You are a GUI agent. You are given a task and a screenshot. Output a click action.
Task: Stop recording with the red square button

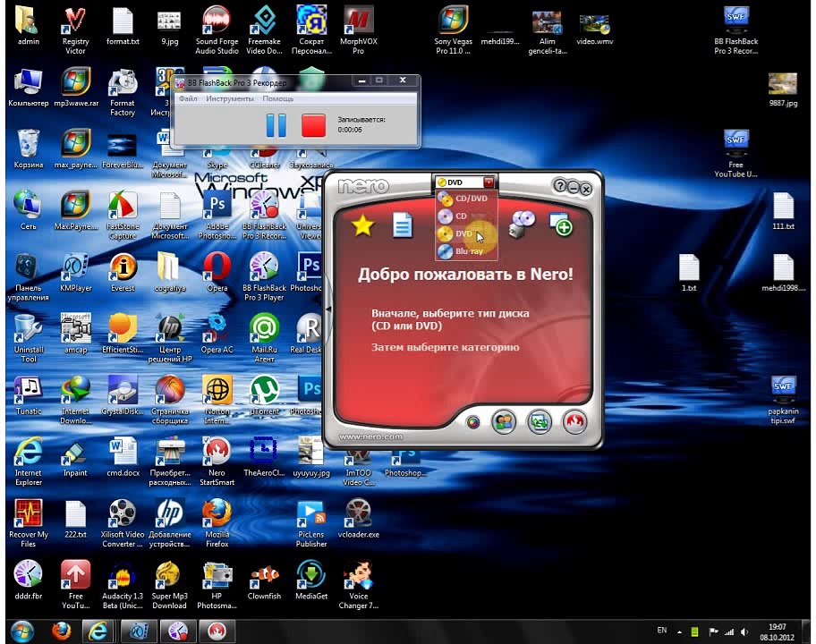coord(313,125)
